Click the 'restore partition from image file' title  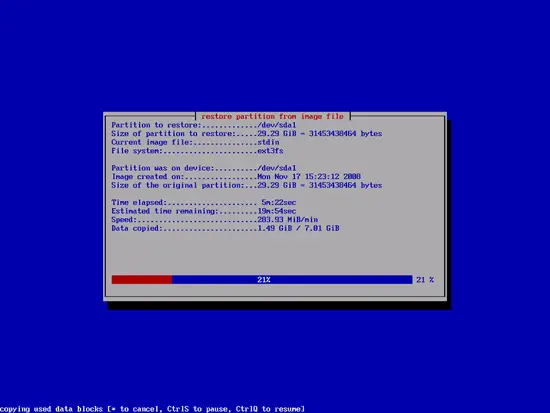(272, 116)
